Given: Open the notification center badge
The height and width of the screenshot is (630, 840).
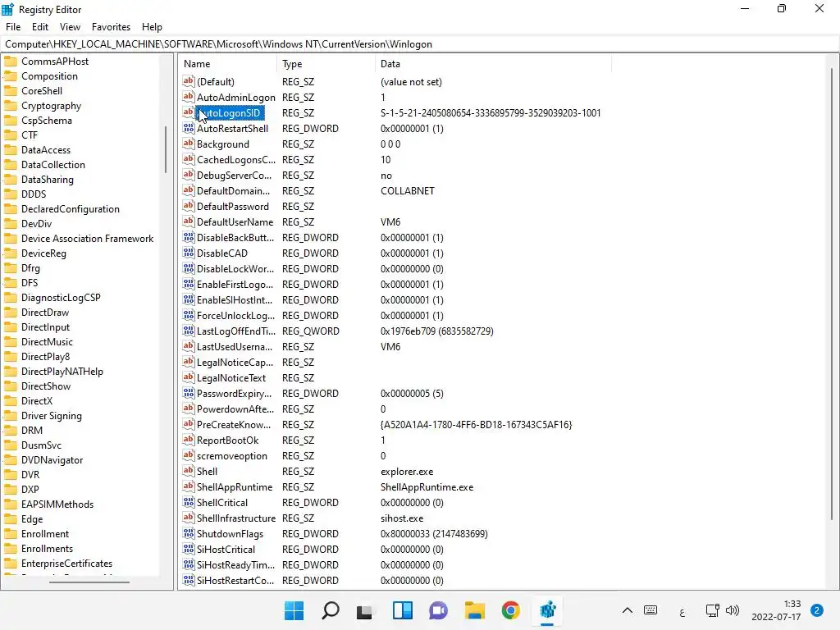Looking at the screenshot, I should pyautogui.click(x=817, y=610).
